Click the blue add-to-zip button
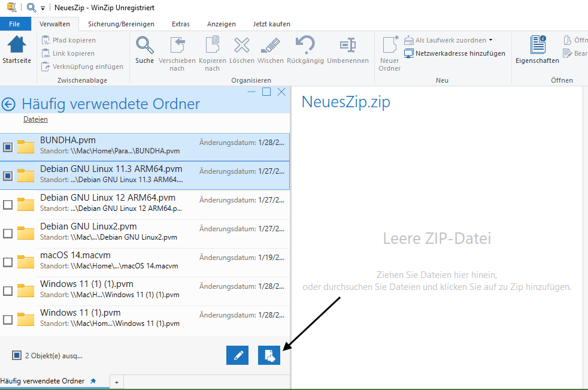The image size is (588, 390). coord(269,355)
